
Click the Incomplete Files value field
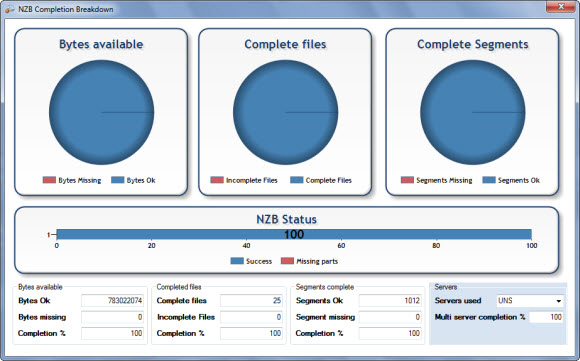251,317
